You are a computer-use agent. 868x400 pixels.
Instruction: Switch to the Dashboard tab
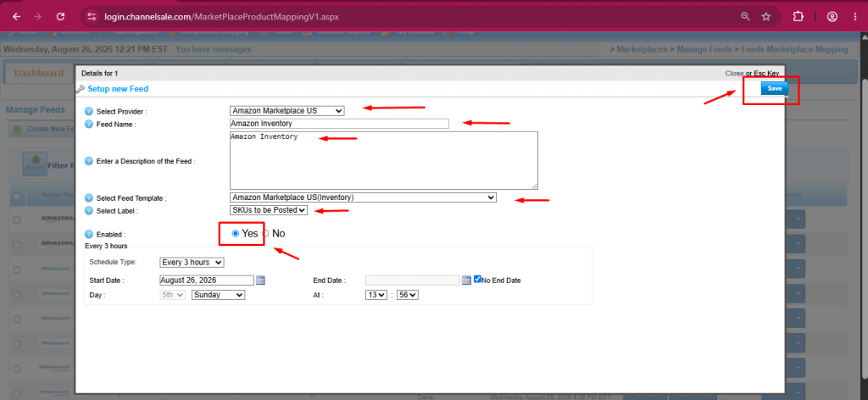39,74
